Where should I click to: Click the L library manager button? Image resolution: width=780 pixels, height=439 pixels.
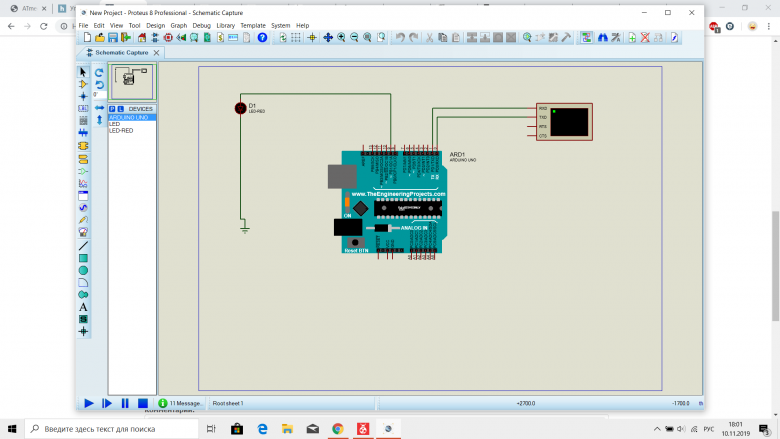tap(121, 109)
